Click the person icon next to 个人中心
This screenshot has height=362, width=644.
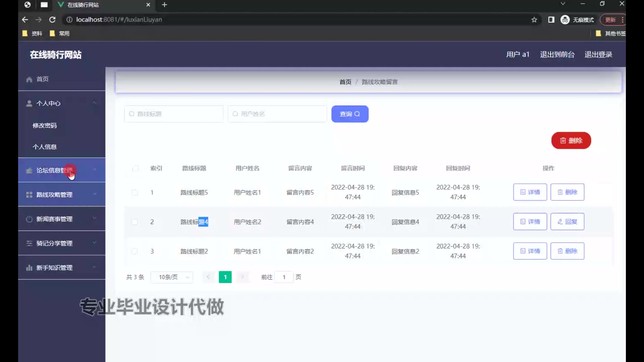click(29, 104)
